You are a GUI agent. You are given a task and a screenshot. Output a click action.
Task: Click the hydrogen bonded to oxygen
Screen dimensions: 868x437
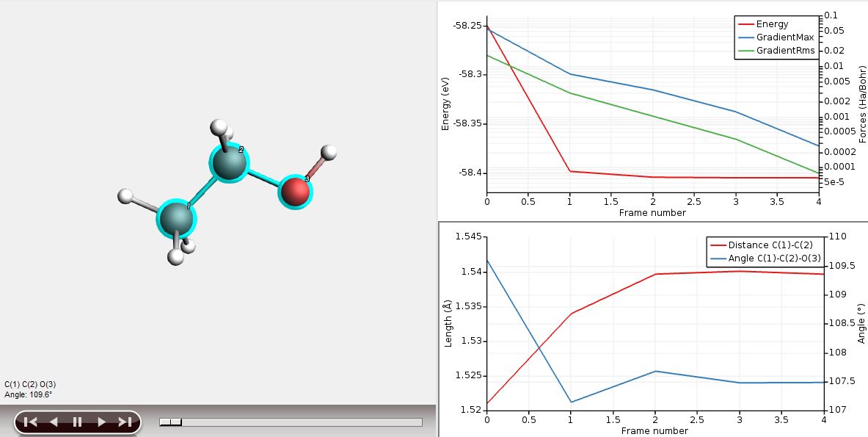tap(329, 153)
